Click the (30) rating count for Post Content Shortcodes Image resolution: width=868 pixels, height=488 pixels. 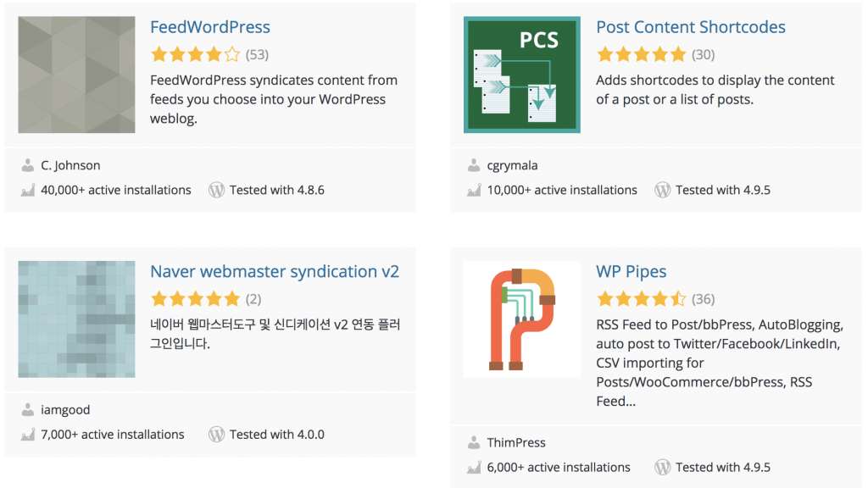(x=703, y=55)
